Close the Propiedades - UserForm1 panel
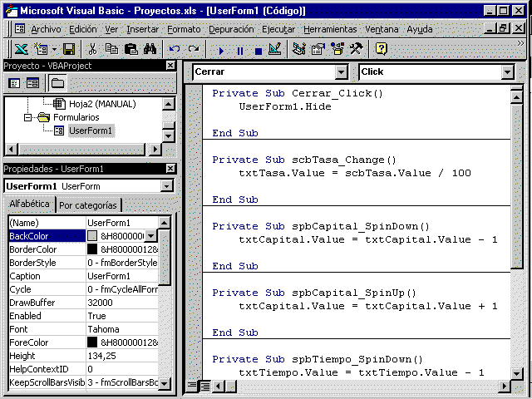Viewport: 532px width, 399px height. coord(170,168)
